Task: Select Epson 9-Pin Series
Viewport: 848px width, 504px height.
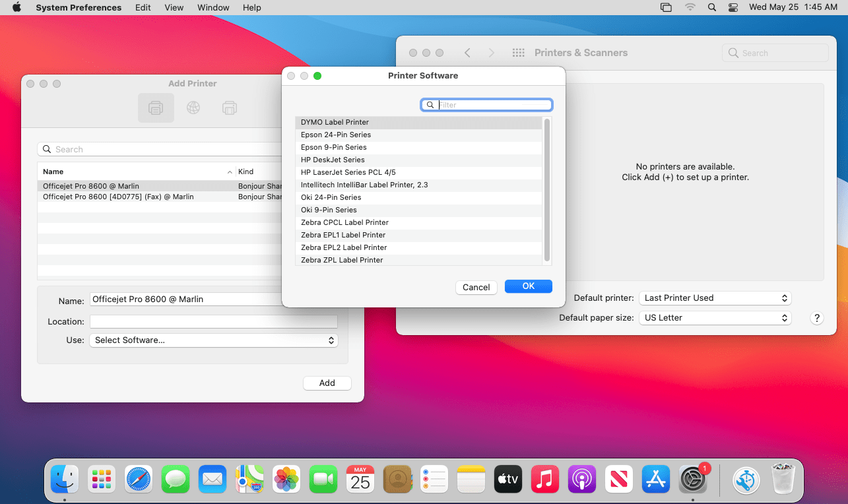Action: (x=418, y=147)
